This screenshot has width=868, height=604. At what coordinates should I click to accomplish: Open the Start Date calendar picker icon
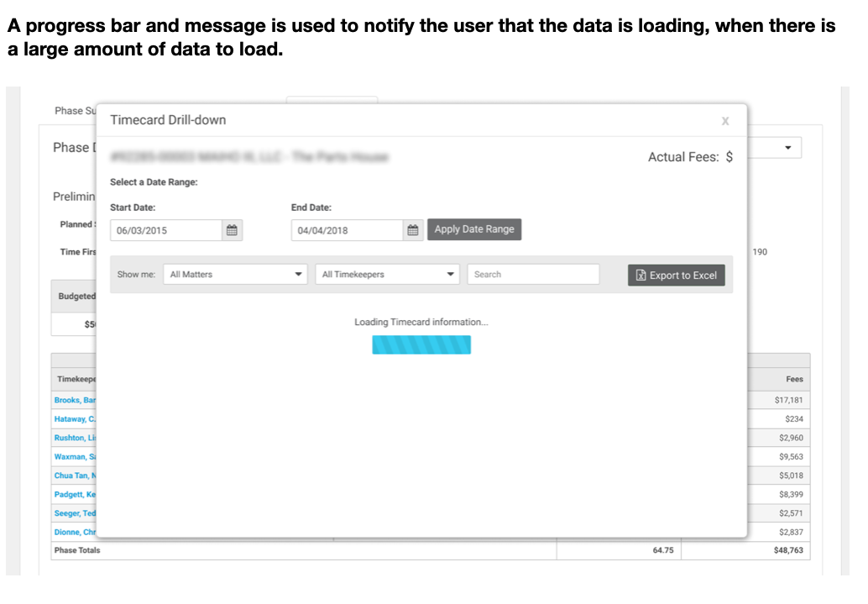(233, 231)
